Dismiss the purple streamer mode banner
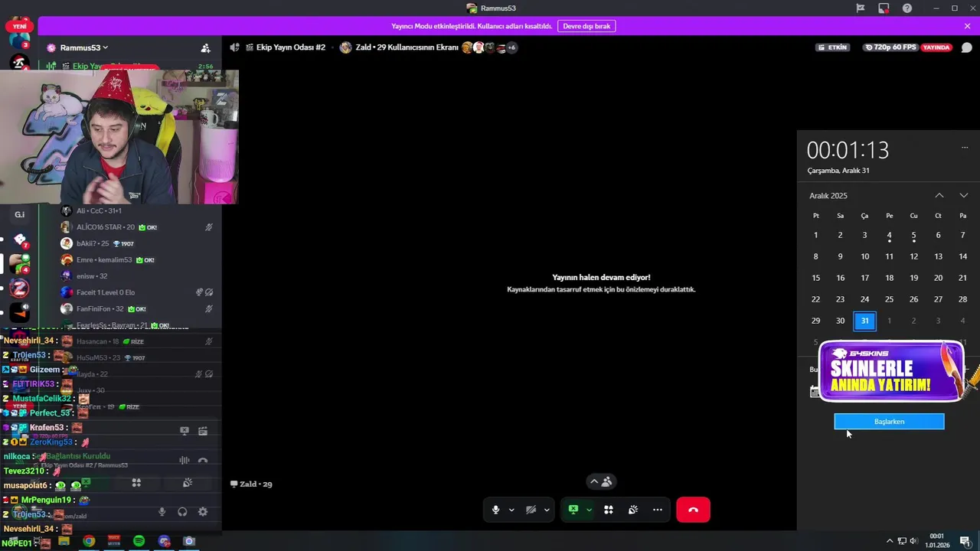 [967, 26]
